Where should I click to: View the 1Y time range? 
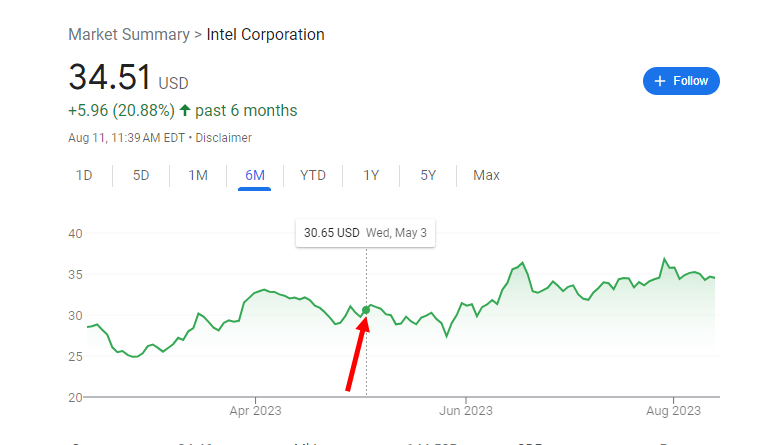click(371, 175)
